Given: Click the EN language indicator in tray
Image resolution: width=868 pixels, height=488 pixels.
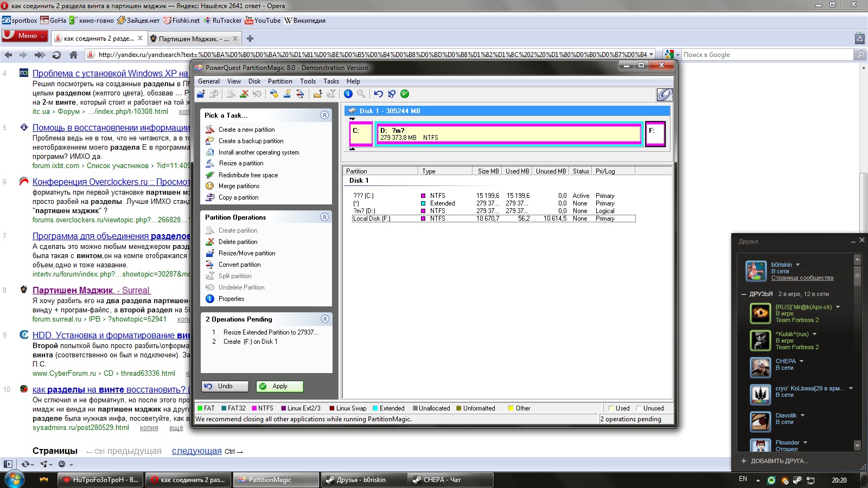Looking at the screenshot, I should 743,479.
